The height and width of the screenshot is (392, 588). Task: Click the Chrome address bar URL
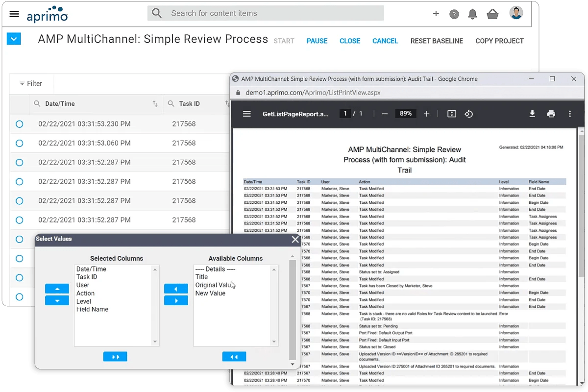(x=313, y=92)
